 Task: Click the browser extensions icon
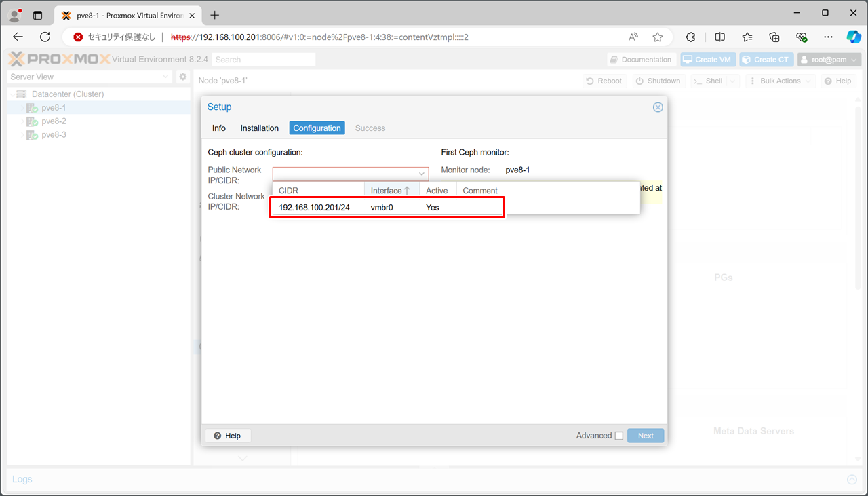coord(691,37)
